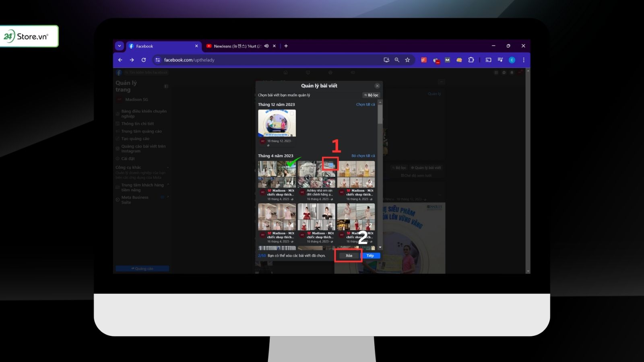Open the Extensions puzzle-piece menu

coord(471,60)
